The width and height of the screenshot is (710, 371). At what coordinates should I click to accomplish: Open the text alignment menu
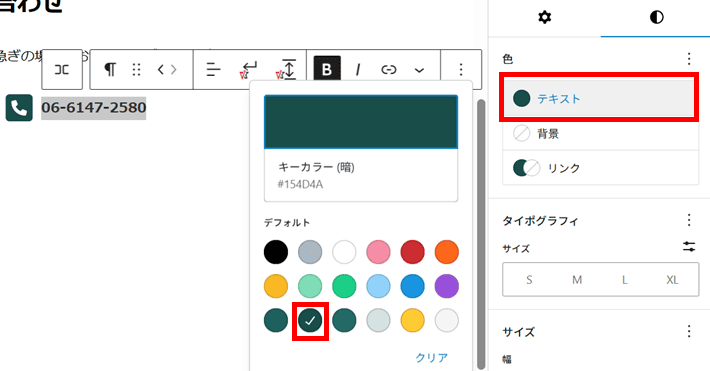point(213,69)
